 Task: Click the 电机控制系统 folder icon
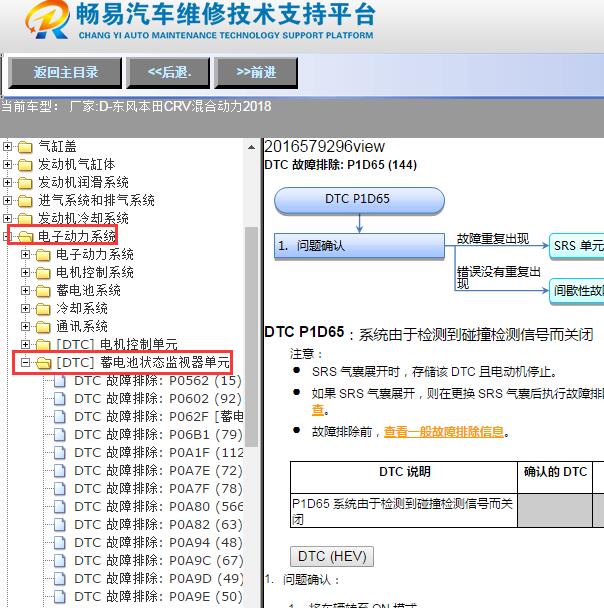coord(43,273)
